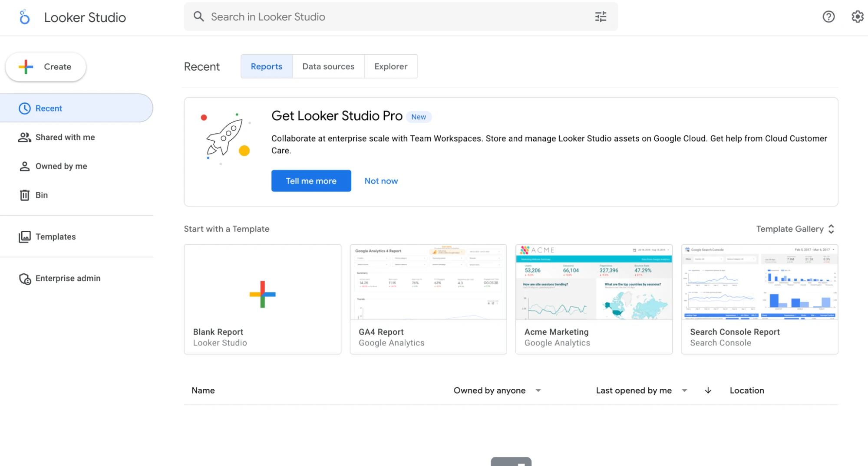The width and height of the screenshot is (868, 466).
Task: Click the search magnifier icon
Action: (199, 16)
